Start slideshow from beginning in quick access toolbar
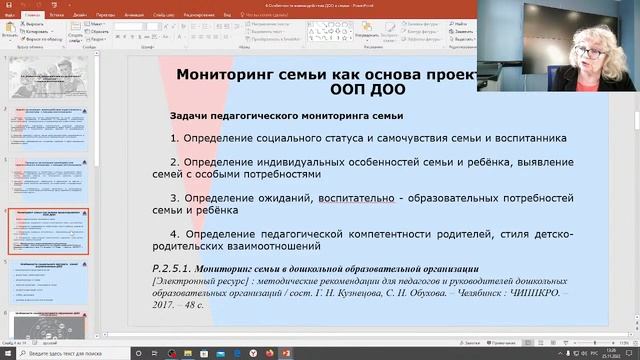This screenshot has height=360, width=640. pyautogui.click(x=54, y=5)
